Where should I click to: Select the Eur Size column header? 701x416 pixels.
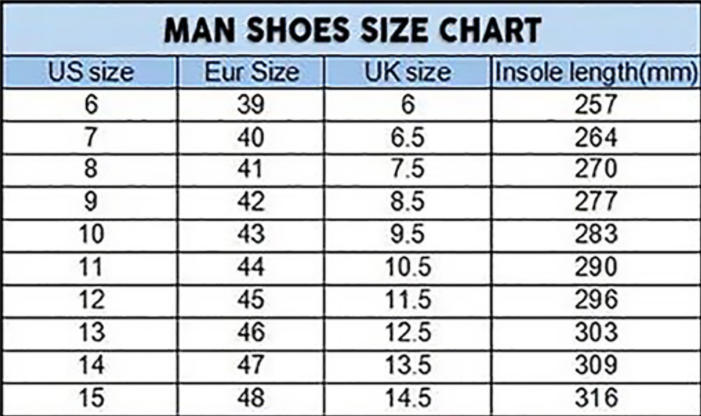click(251, 73)
